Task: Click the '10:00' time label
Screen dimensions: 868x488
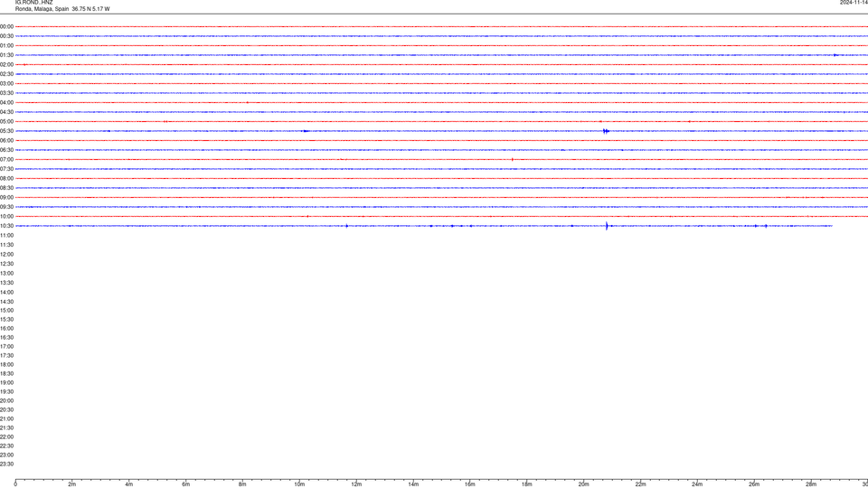Action: [x=6, y=216]
